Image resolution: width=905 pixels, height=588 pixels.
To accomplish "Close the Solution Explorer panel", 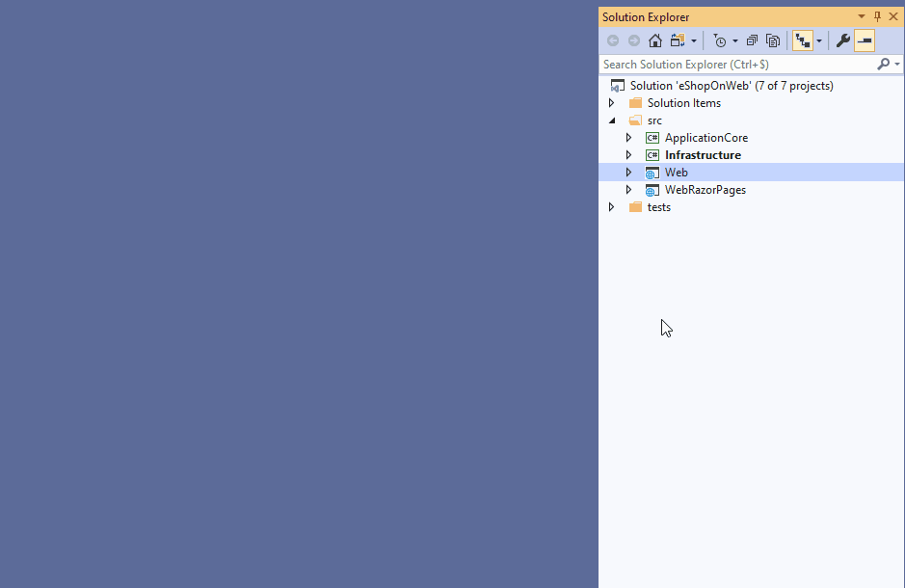I will point(893,16).
